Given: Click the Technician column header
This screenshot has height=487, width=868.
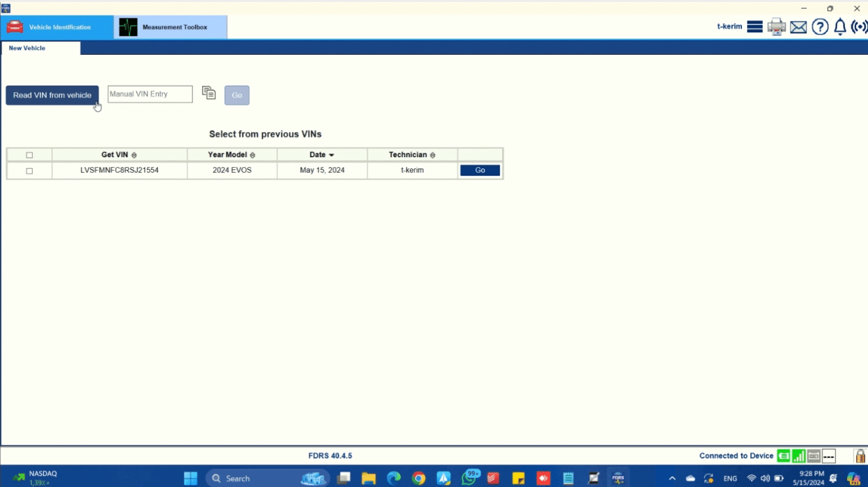Looking at the screenshot, I should coord(412,155).
